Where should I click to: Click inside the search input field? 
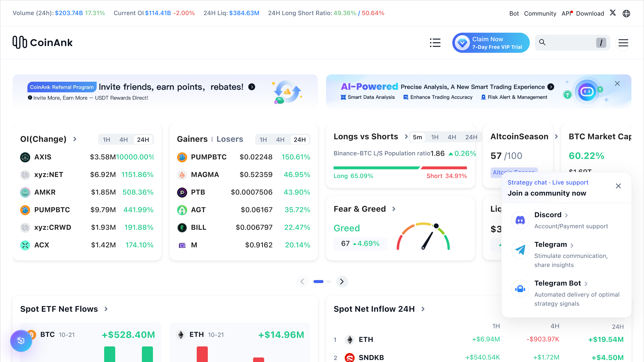pyautogui.click(x=573, y=43)
